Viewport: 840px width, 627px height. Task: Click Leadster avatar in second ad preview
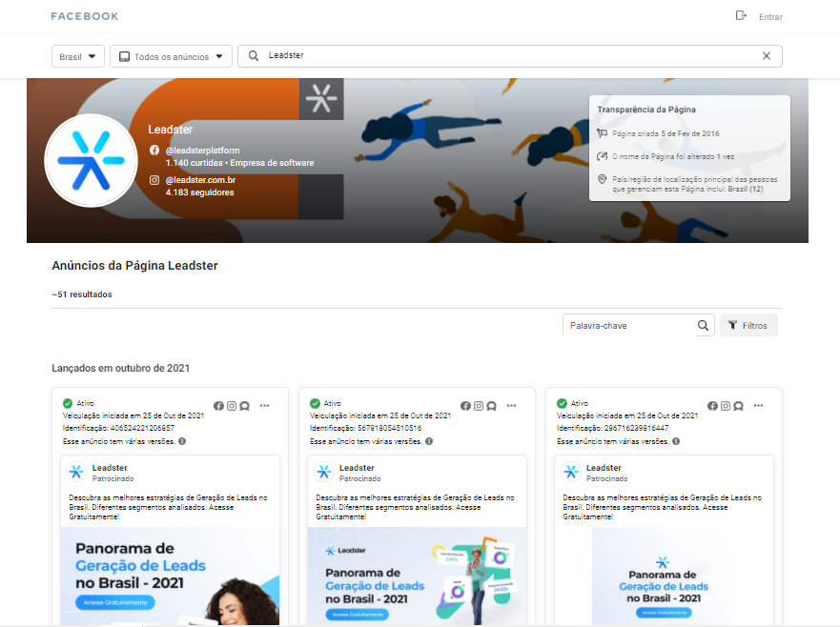click(x=323, y=472)
